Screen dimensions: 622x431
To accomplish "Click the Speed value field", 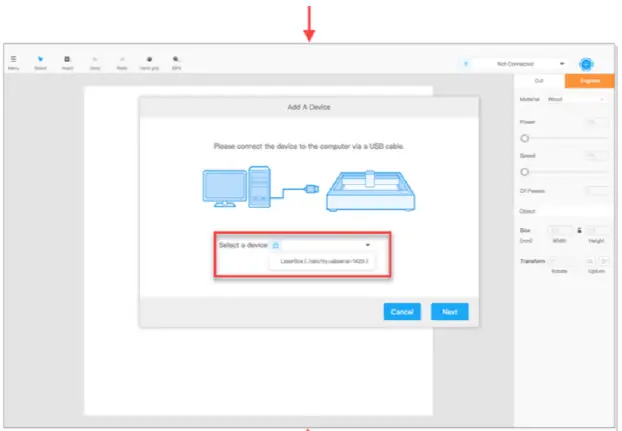I will coord(596,156).
